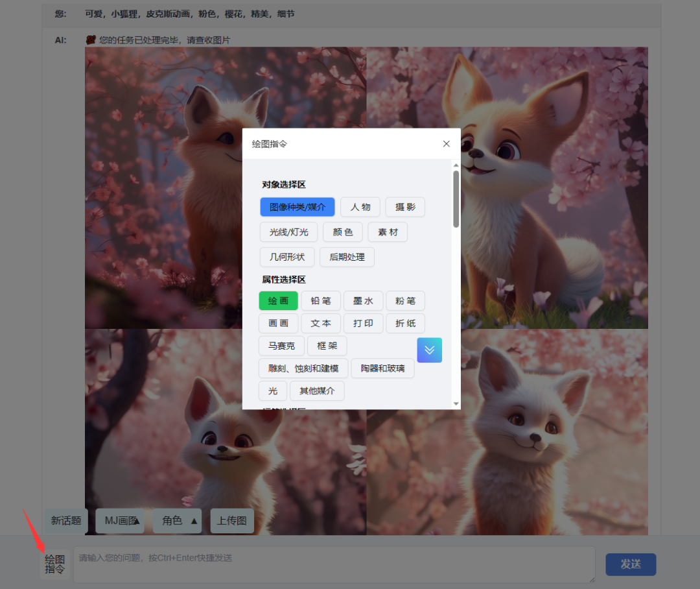
Task: Click the icon before the AI reply
Action: (x=91, y=40)
